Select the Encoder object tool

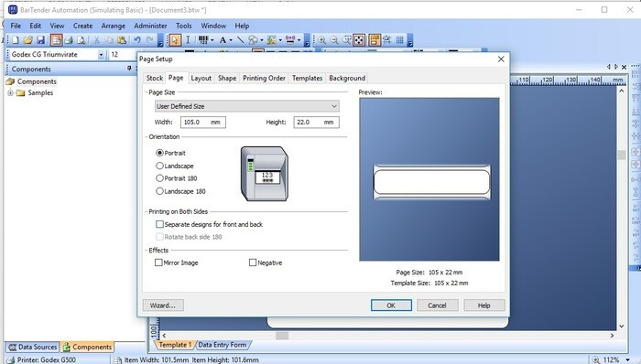tap(290, 40)
